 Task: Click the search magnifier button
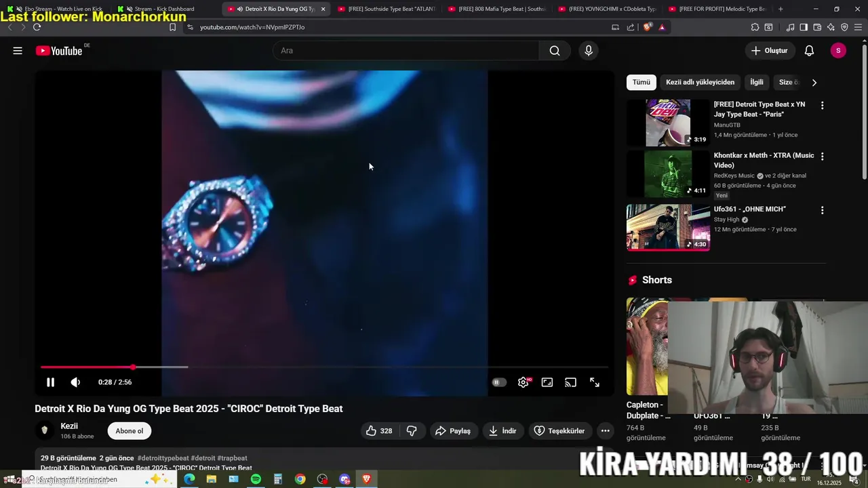(x=555, y=51)
